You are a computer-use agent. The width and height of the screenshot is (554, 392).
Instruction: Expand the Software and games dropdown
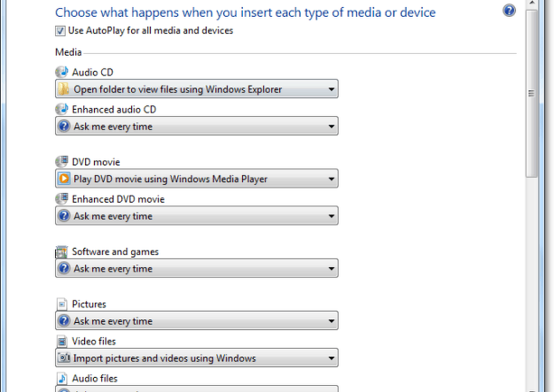pos(197,269)
